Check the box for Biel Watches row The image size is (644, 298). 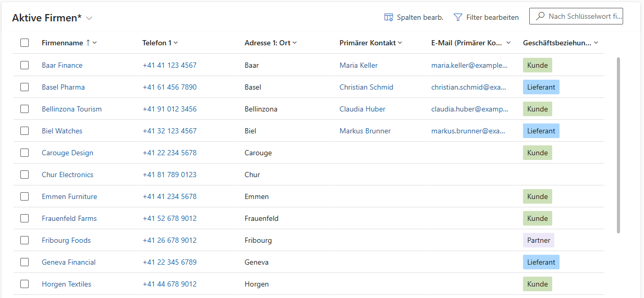coord(25,131)
